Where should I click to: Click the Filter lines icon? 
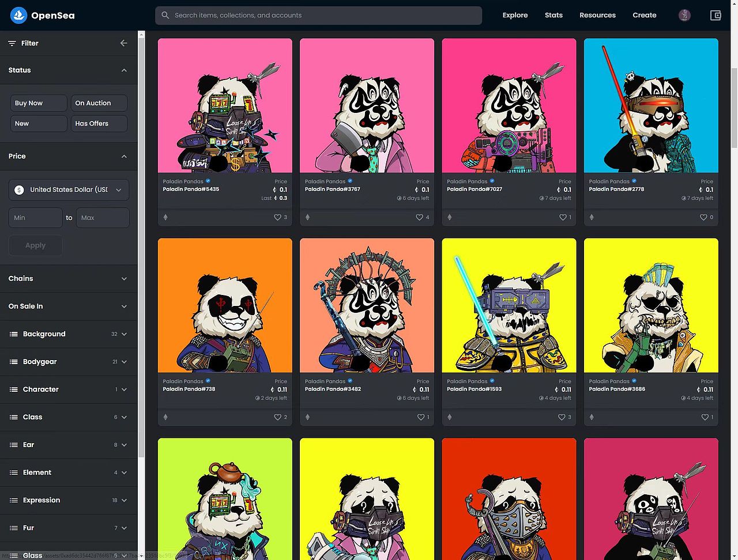12,43
